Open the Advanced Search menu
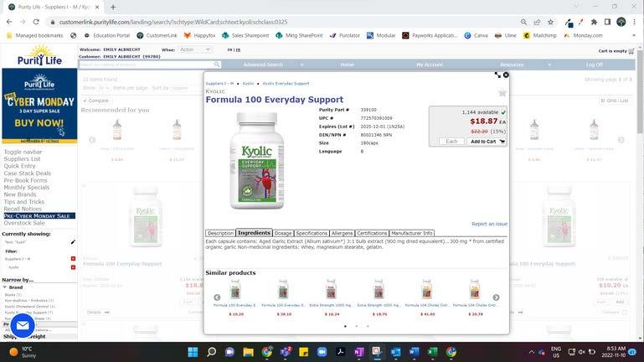The height and width of the screenshot is (362, 644). [263, 65]
